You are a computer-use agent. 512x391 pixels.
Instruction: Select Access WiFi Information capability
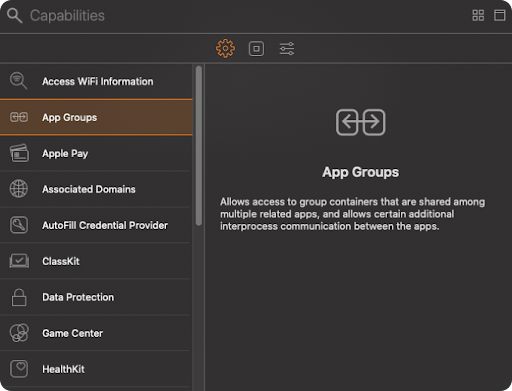(x=96, y=81)
